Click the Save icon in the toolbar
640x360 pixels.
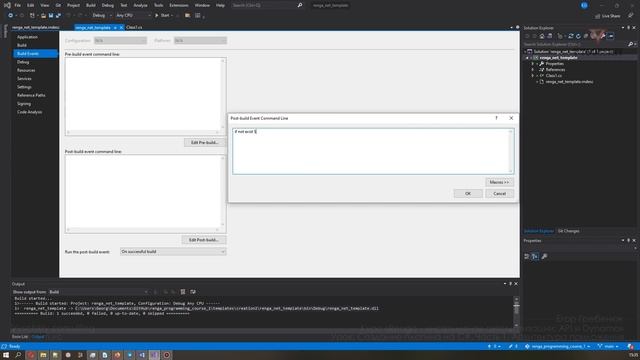51,16
